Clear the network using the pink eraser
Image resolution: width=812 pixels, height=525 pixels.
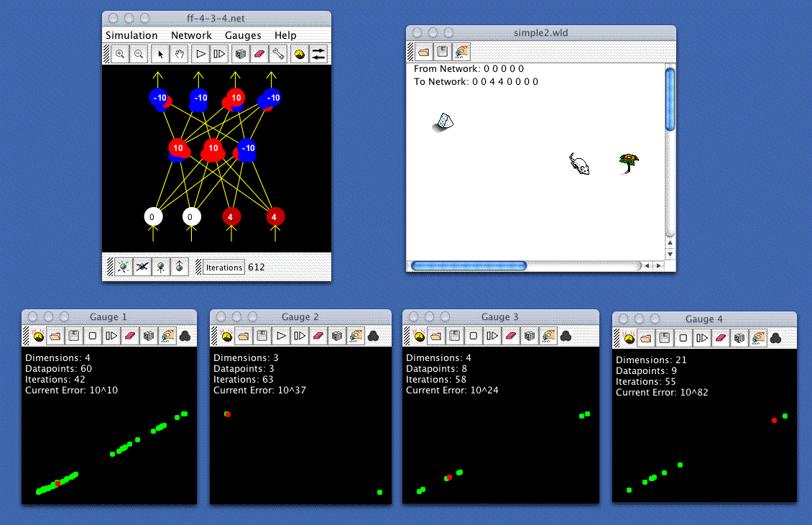(259, 53)
